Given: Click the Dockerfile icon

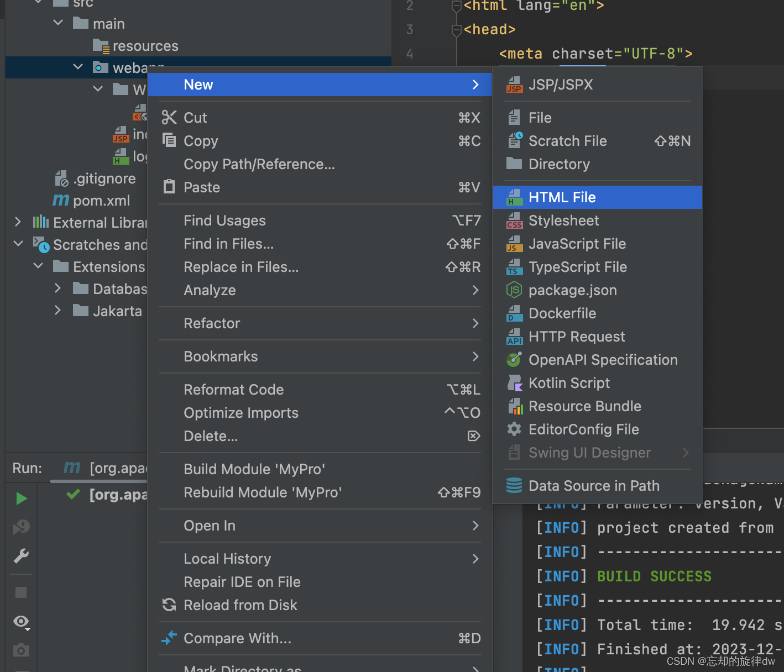Looking at the screenshot, I should click(514, 313).
